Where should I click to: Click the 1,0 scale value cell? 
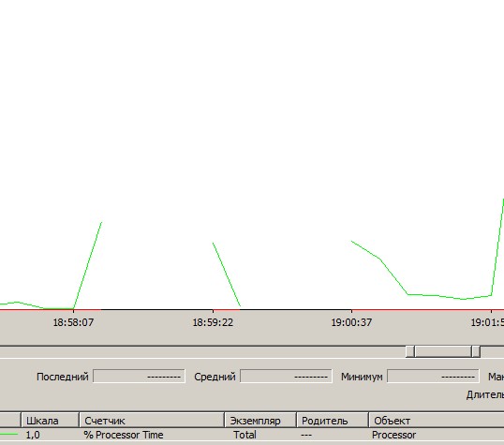[x=33, y=435]
